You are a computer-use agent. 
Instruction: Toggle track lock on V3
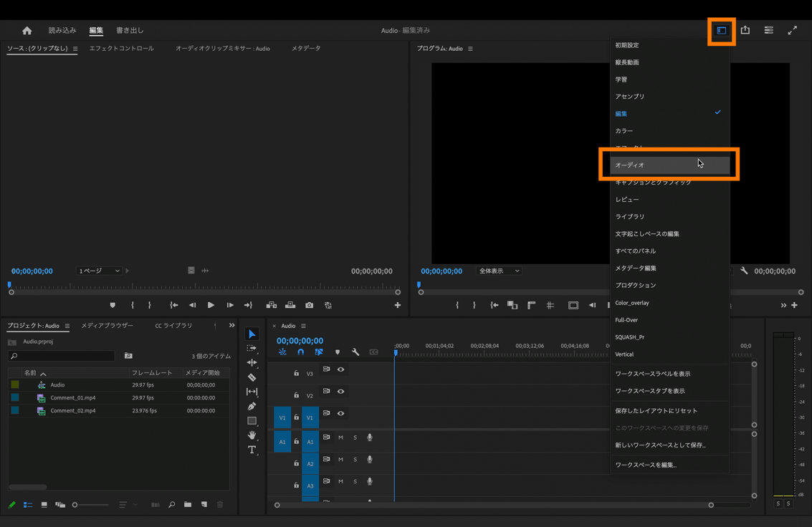296,373
